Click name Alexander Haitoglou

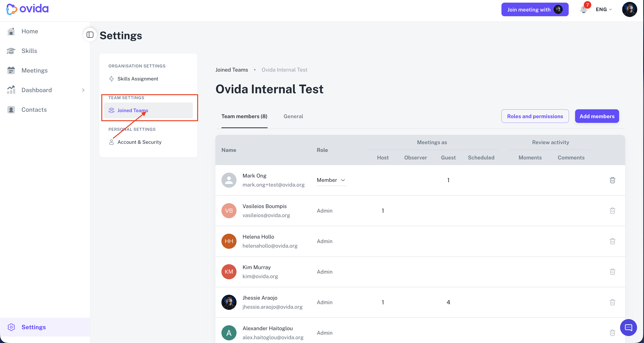pyautogui.click(x=268, y=328)
